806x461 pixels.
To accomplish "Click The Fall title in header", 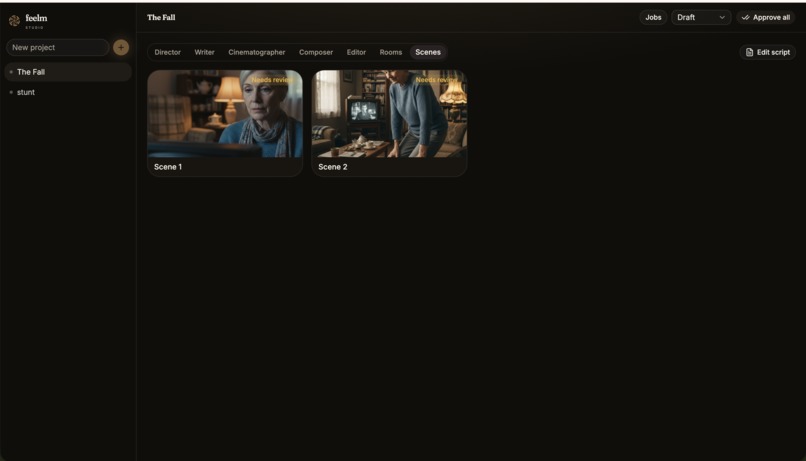I will coord(161,17).
